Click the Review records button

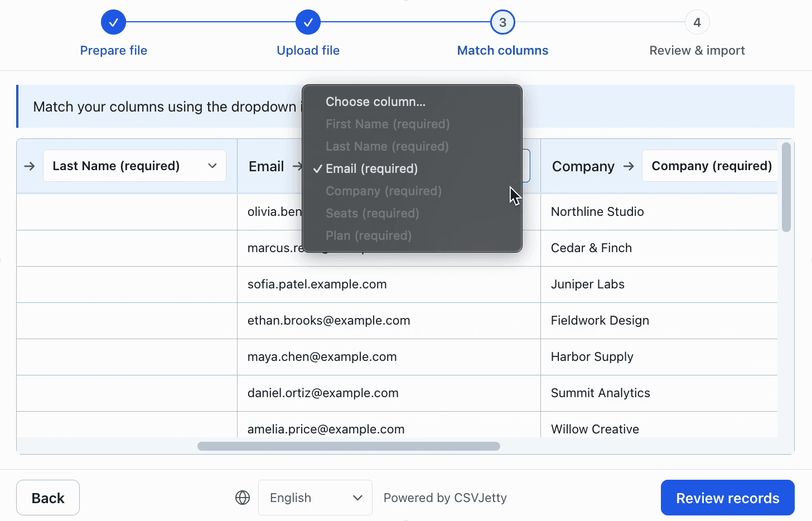click(x=727, y=498)
